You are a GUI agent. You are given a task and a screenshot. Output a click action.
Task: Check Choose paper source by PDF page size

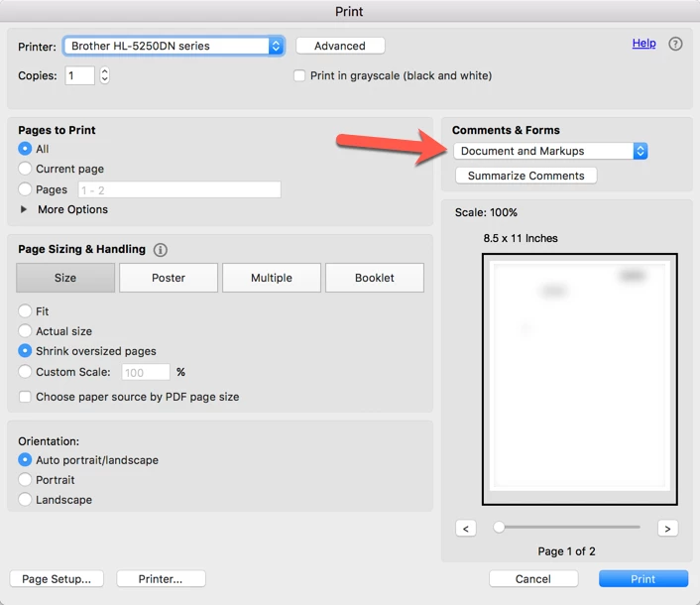tap(25, 397)
